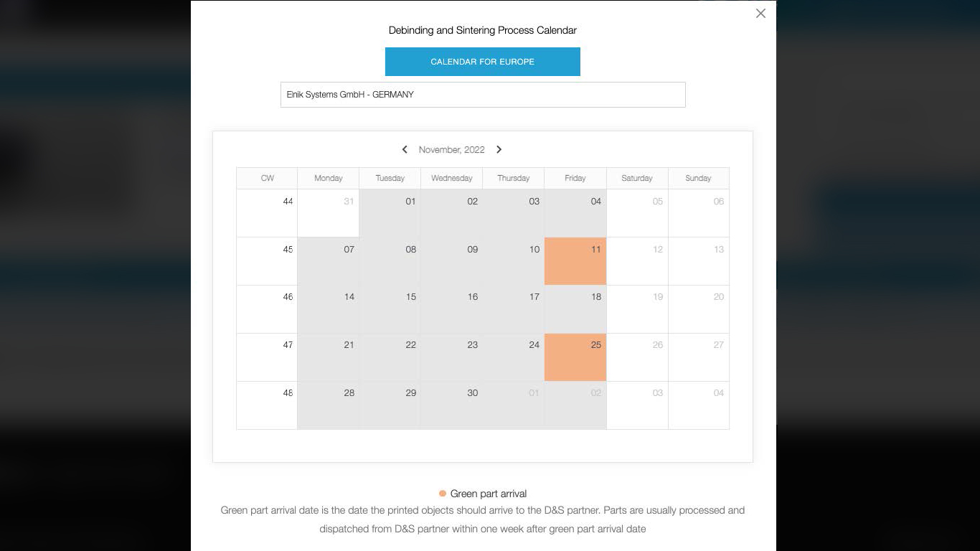Image resolution: width=980 pixels, height=551 pixels.
Task: Select highlighted Friday November 11
Action: tap(575, 261)
